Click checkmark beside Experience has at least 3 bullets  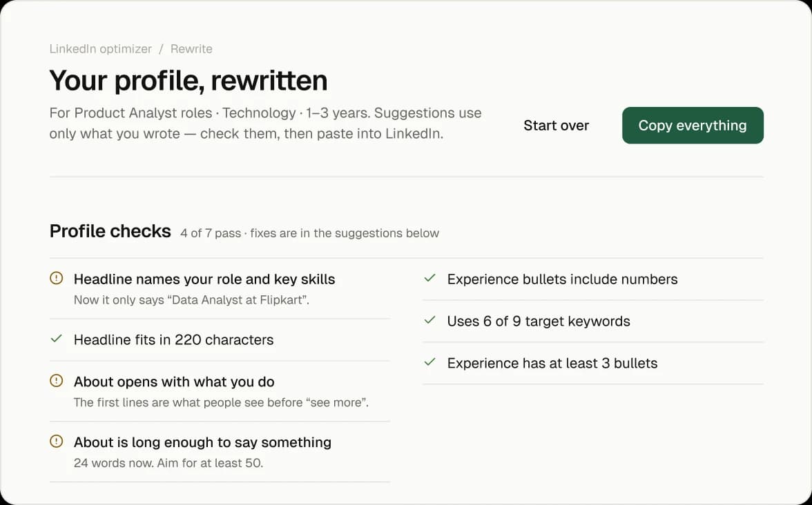(x=429, y=362)
